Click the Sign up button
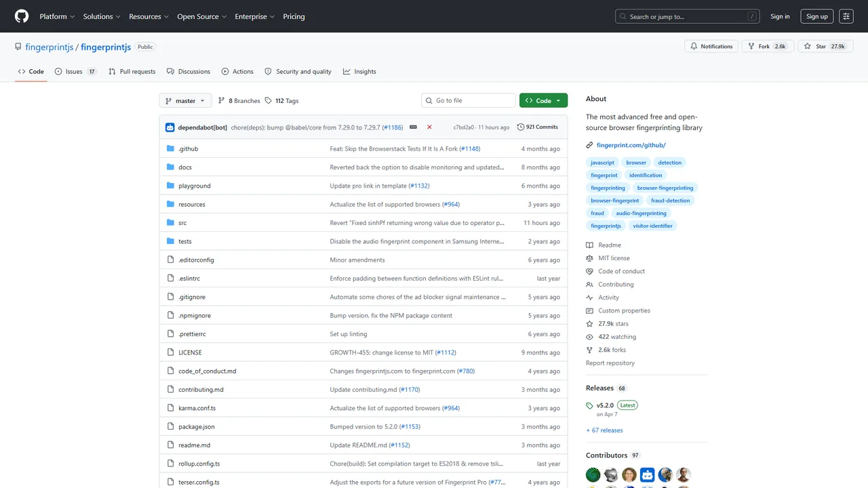 817,16
